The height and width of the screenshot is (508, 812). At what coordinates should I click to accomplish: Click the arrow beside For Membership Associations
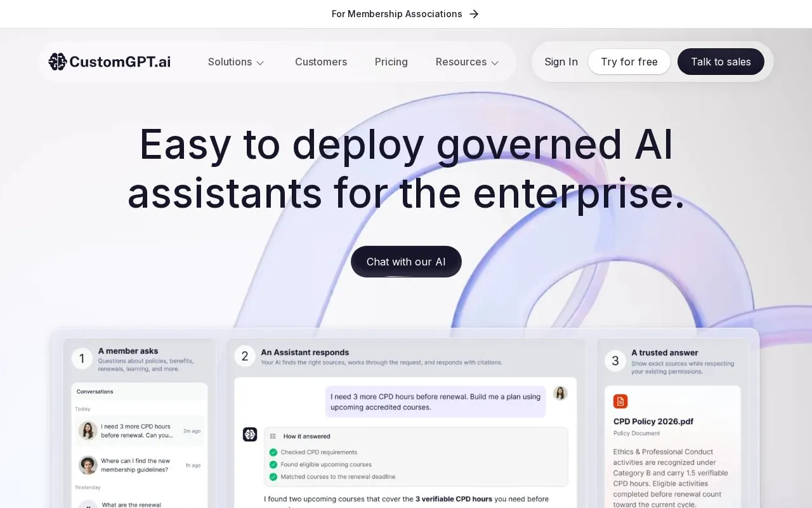pos(474,14)
